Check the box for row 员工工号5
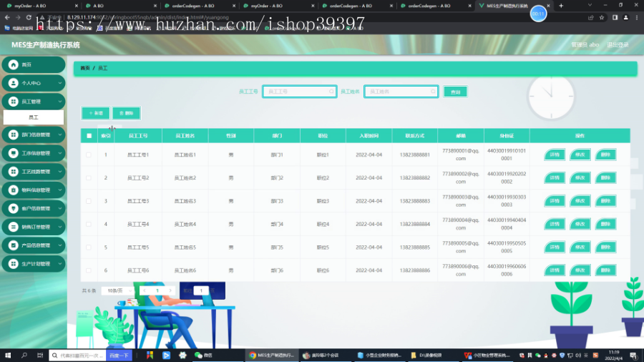 coord(89,248)
